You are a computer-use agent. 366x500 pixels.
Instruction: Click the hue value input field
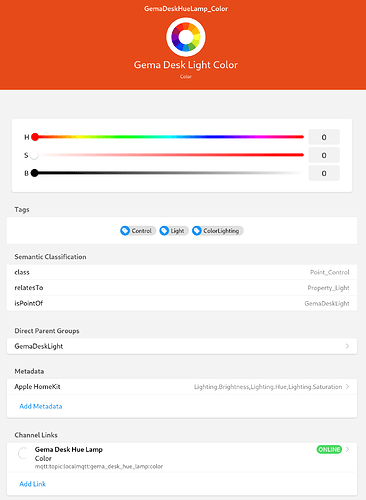[x=324, y=137]
